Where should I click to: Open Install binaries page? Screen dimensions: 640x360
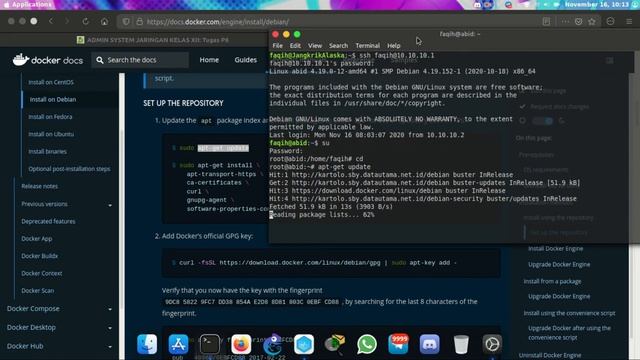pos(47,151)
